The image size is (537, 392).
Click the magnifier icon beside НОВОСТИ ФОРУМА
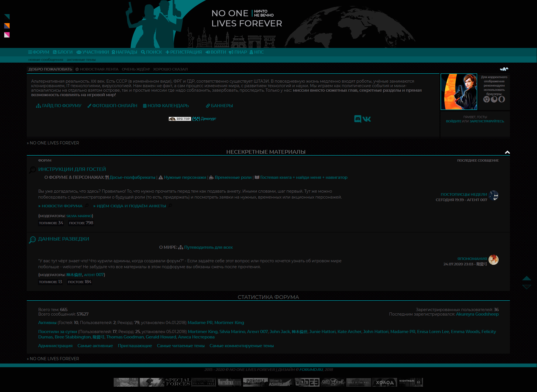(87, 206)
